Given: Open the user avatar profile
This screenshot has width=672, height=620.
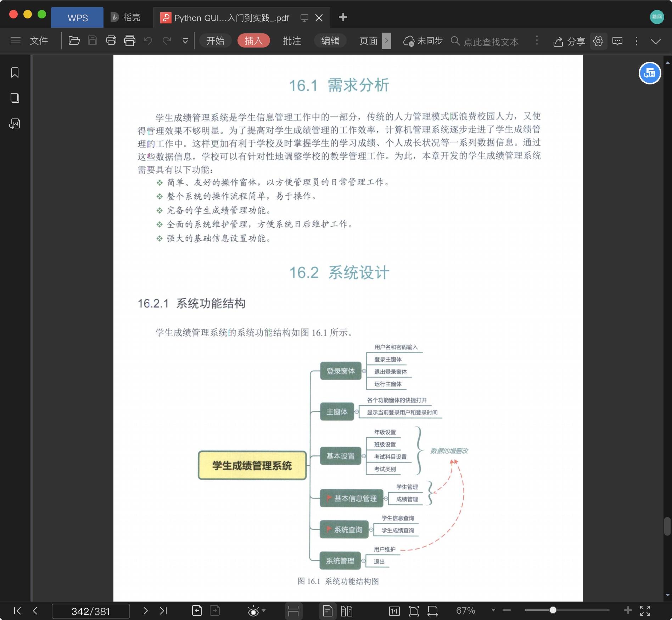Looking at the screenshot, I should (x=657, y=17).
